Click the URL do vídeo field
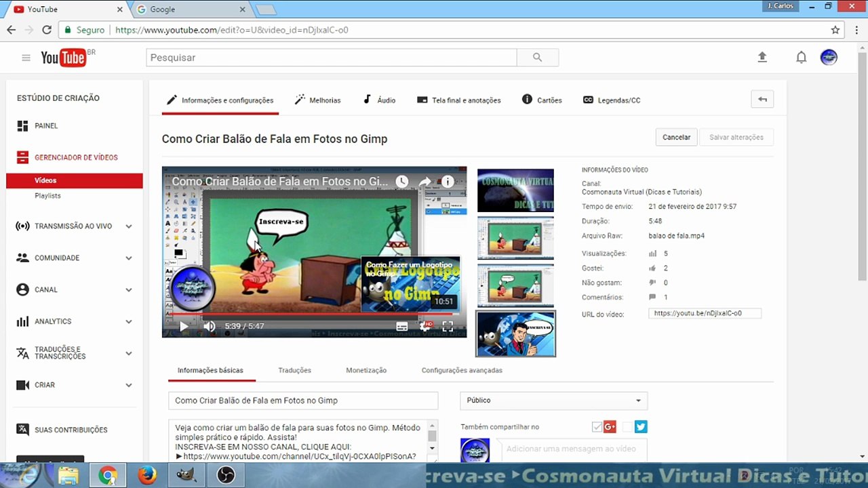The width and height of the screenshot is (868, 488). point(705,314)
